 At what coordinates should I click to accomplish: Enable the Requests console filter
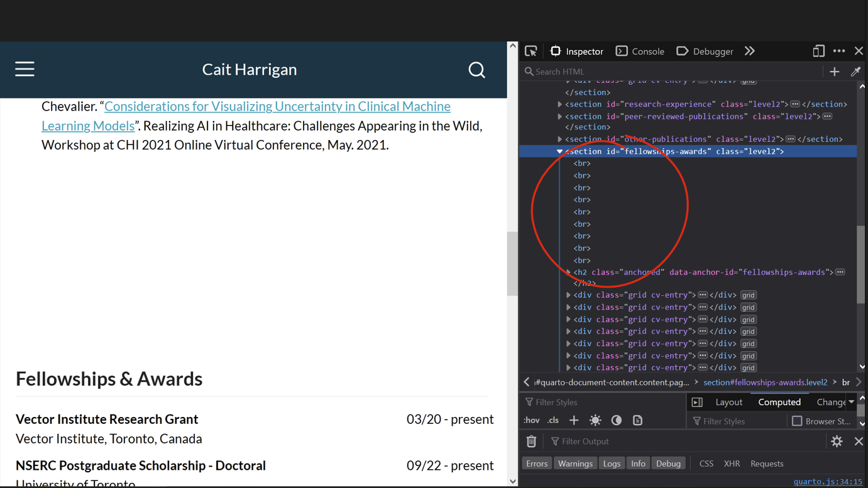[x=767, y=464]
